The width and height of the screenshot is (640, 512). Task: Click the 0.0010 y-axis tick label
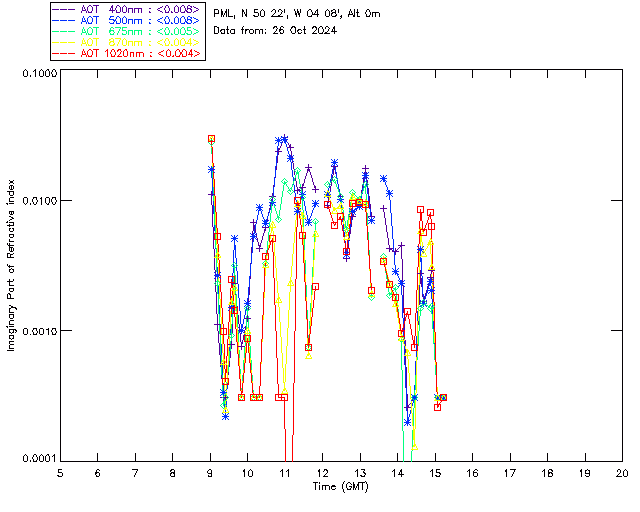point(39,331)
